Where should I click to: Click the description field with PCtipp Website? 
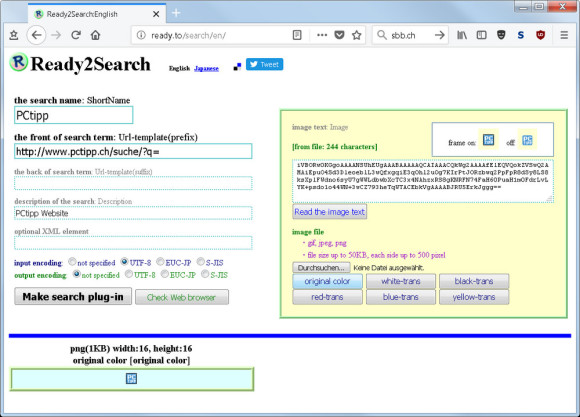tap(133, 213)
